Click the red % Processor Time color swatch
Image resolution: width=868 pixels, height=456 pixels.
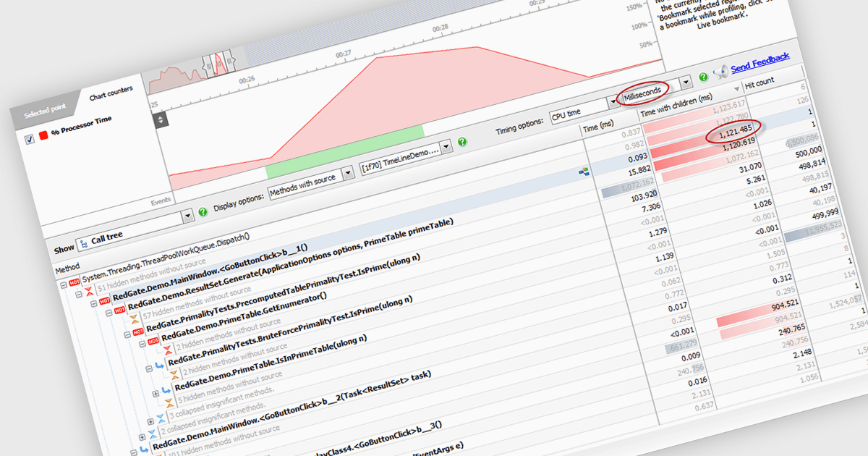(44, 135)
